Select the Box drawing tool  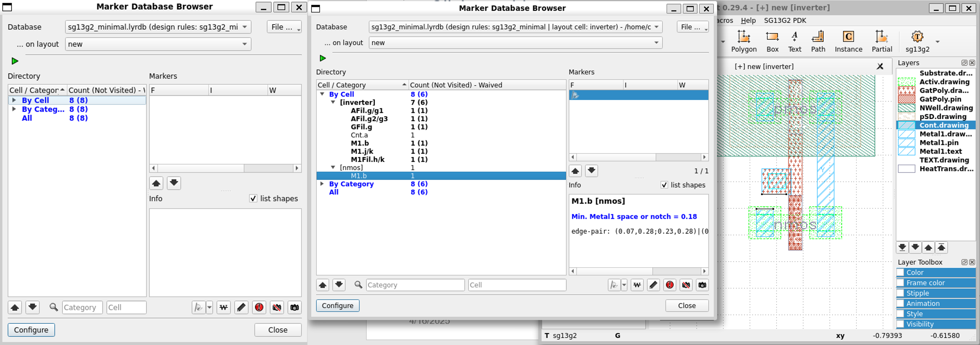click(x=772, y=41)
